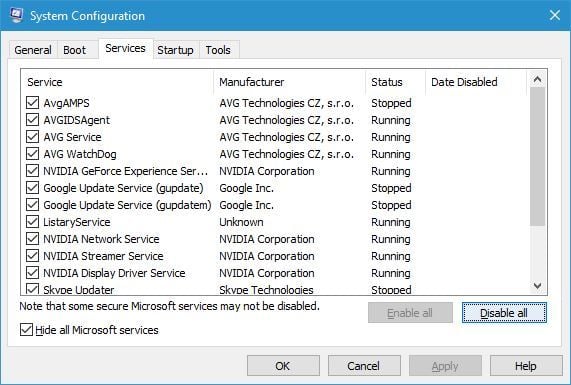The width and height of the screenshot is (571, 385).
Task: Open the Tools tab
Action: tap(218, 50)
